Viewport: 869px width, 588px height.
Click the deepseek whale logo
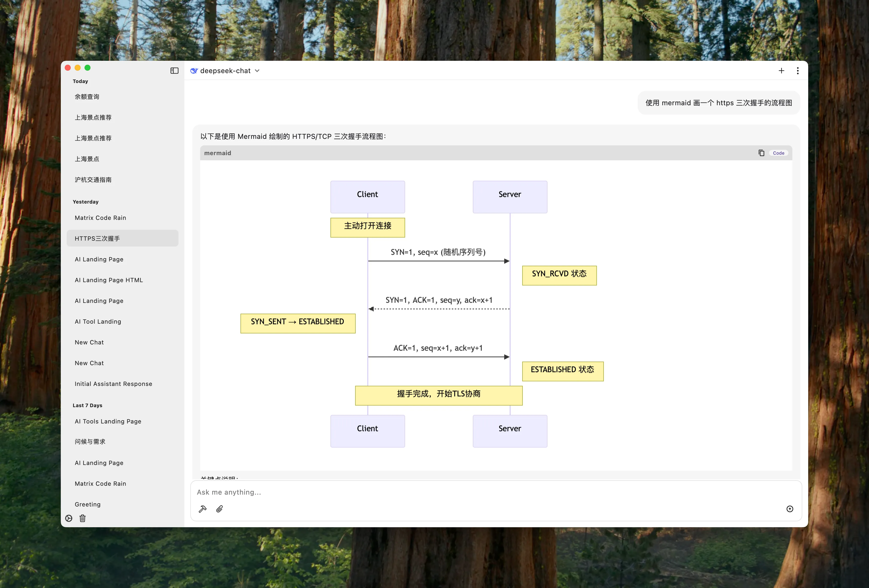click(194, 71)
